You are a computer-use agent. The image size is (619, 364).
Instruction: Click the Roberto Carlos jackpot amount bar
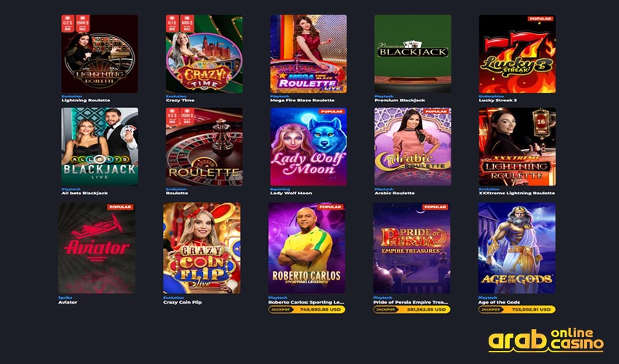click(x=307, y=309)
